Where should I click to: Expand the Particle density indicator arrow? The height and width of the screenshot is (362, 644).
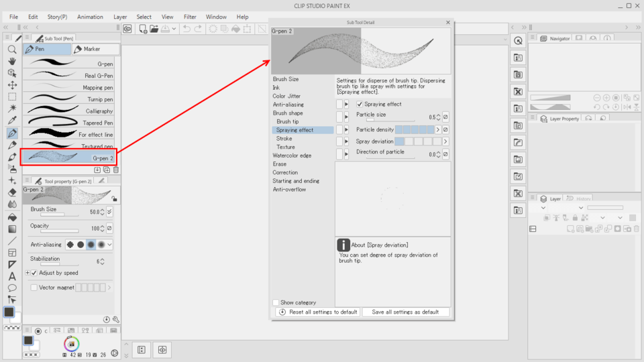[x=438, y=129]
